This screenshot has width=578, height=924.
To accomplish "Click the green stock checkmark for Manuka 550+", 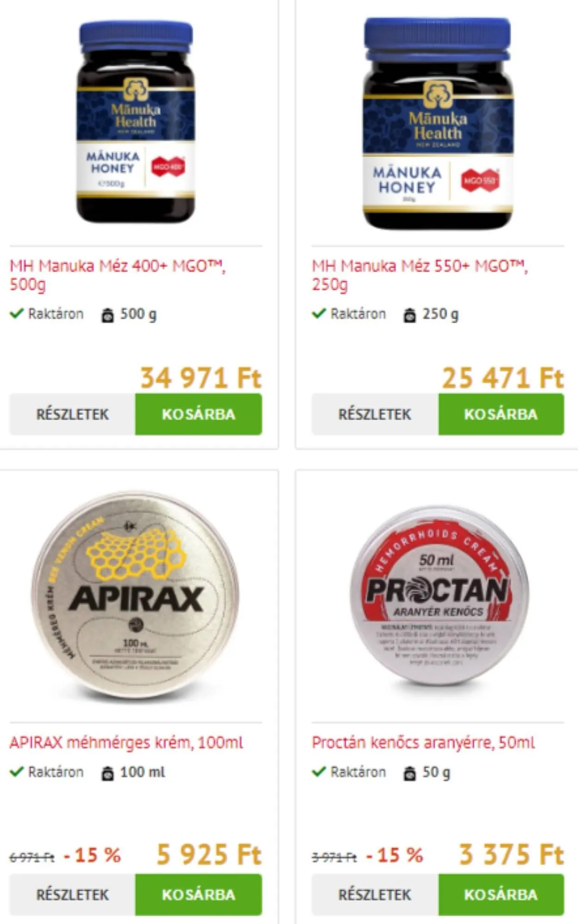I will pyautogui.click(x=319, y=314).
